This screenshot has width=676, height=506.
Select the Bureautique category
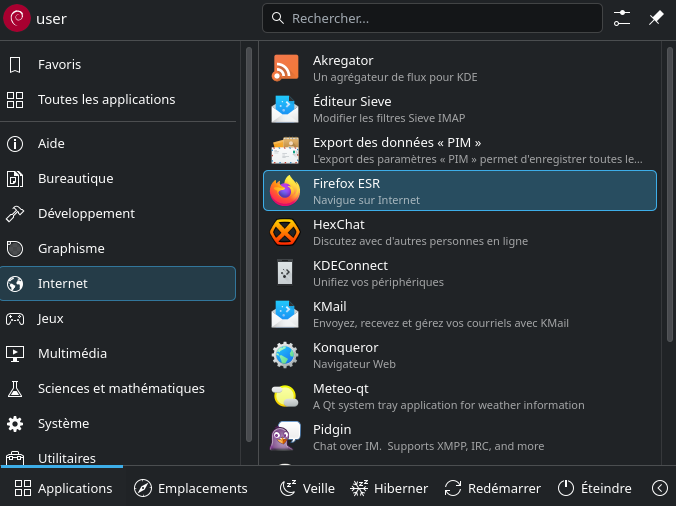click(118, 179)
